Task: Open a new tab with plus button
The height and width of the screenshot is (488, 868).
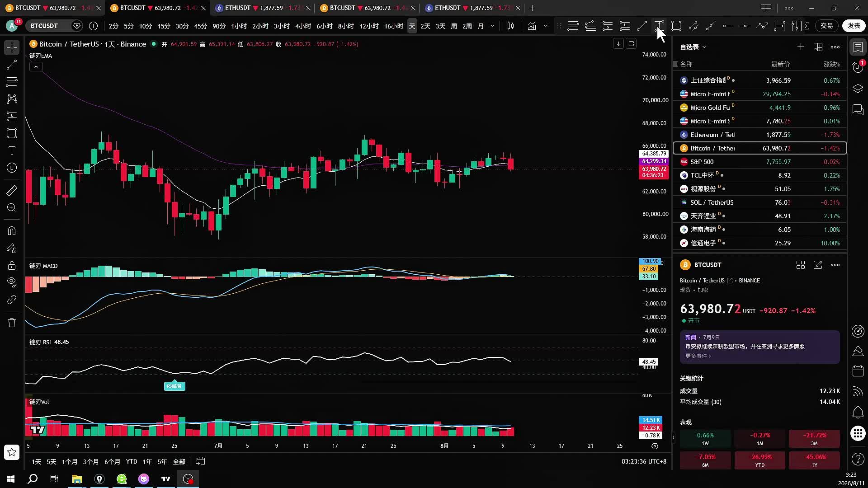Action: (533, 8)
